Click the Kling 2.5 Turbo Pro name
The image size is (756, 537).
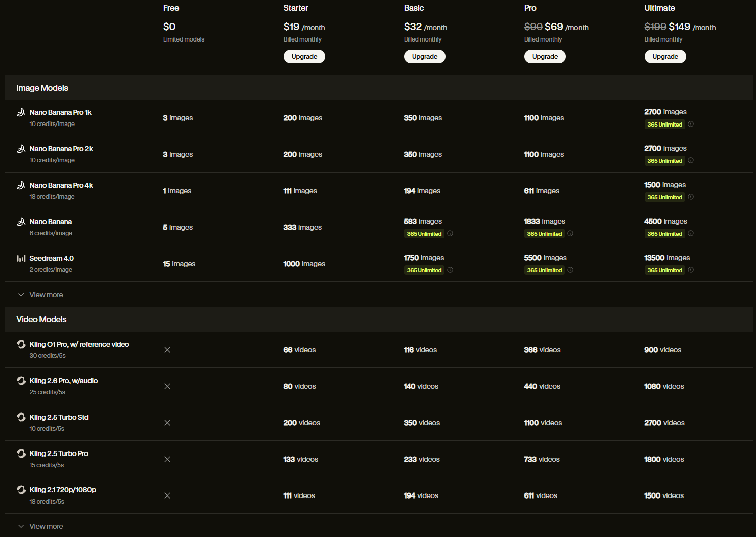tap(59, 453)
